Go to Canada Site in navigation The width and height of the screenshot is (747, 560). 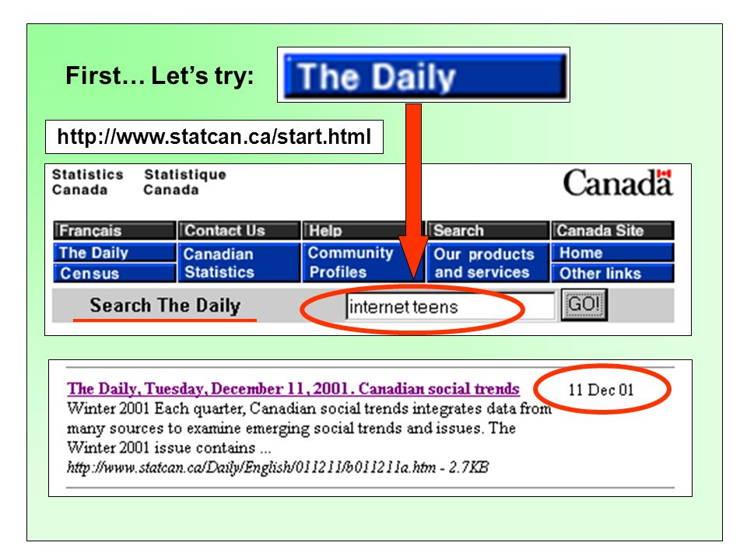612,230
